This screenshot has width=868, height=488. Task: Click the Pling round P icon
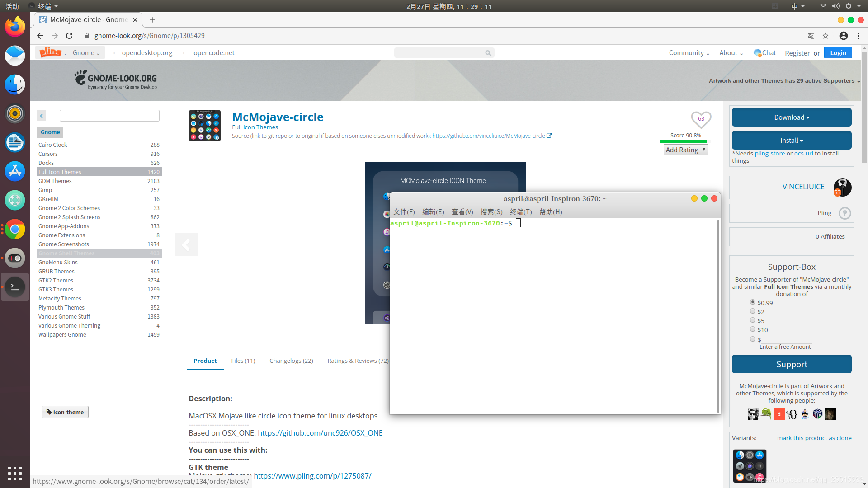(844, 213)
